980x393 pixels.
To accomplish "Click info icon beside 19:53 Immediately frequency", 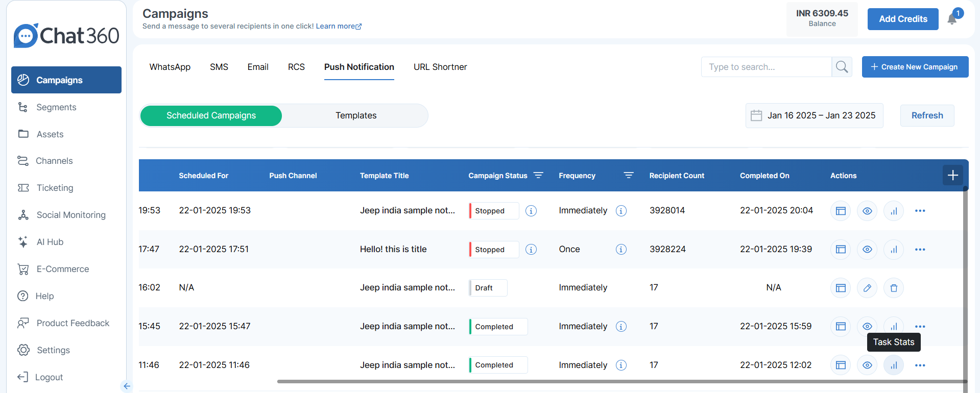I will click(x=621, y=211).
